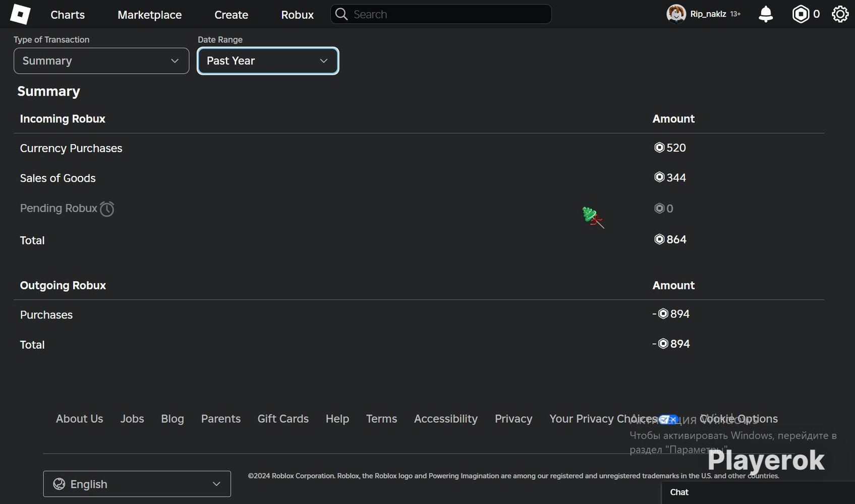This screenshot has height=504, width=855.
Task: Click the Currency Purchases row label
Action: click(x=71, y=148)
